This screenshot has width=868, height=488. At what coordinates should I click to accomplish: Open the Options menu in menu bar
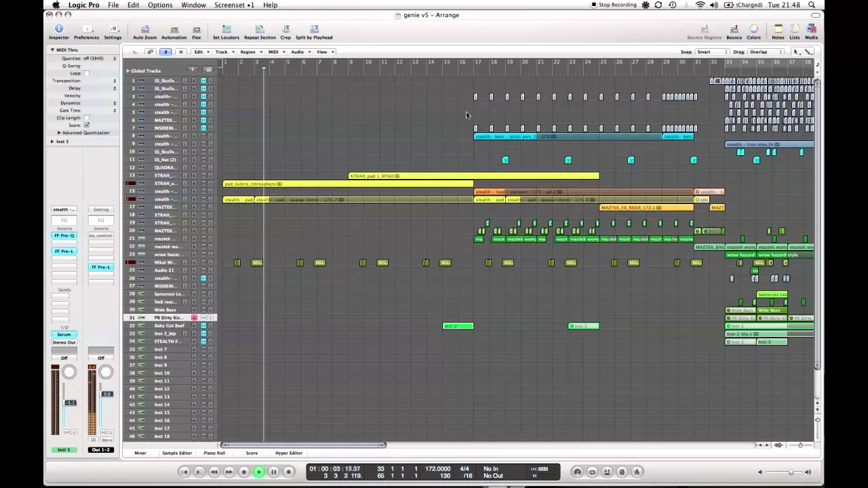[x=160, y=5]
